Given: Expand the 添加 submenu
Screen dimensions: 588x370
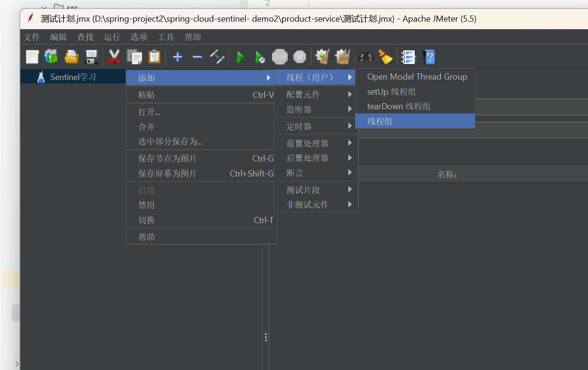Looking at the screenshot, I should [201, 78].
